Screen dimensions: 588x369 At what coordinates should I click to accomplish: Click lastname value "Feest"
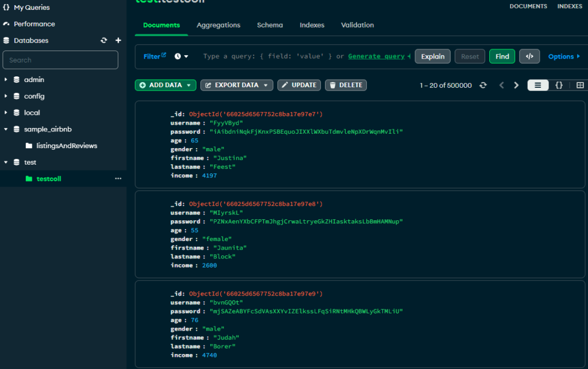(x=222, y=166)
